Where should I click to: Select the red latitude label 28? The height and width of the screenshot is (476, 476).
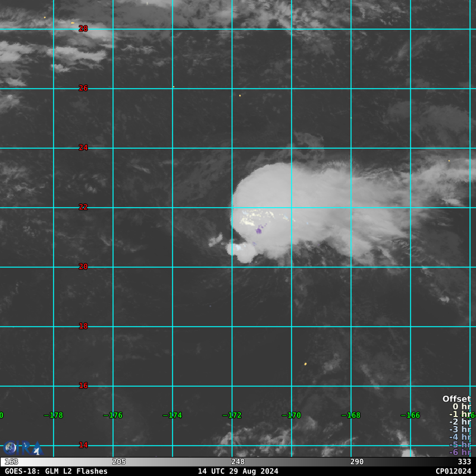[x=83, y=29]
